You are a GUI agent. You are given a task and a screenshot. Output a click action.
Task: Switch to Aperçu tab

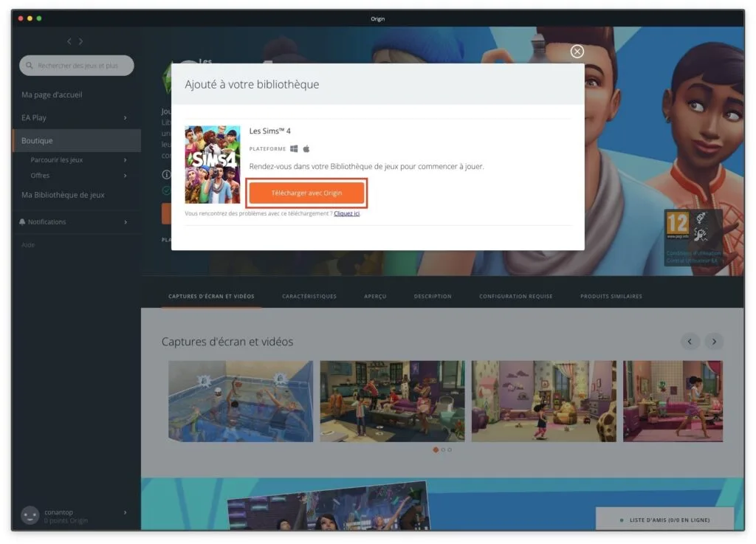[x=375, y=296]
